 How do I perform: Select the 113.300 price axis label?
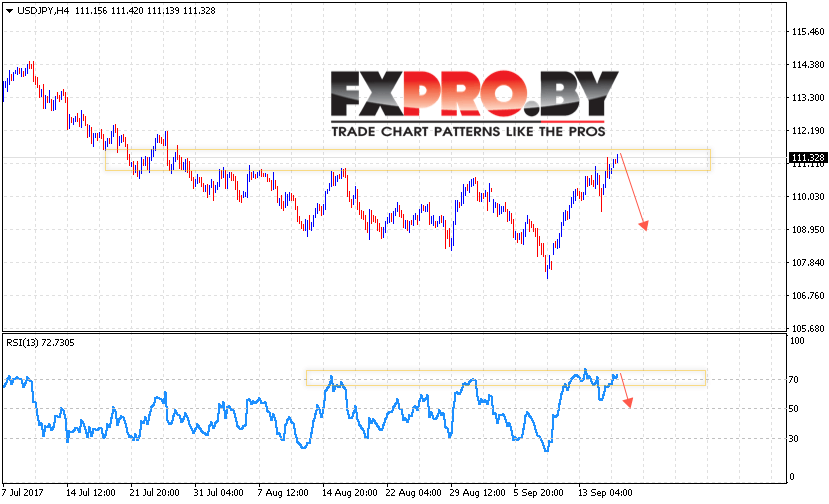(808, 97)
